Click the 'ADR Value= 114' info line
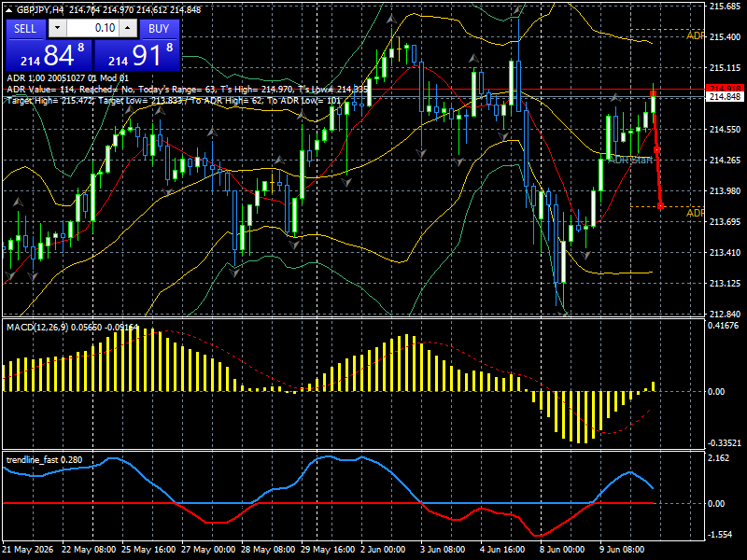Screen dimensions: 747x560 click(x=188, y=90)
